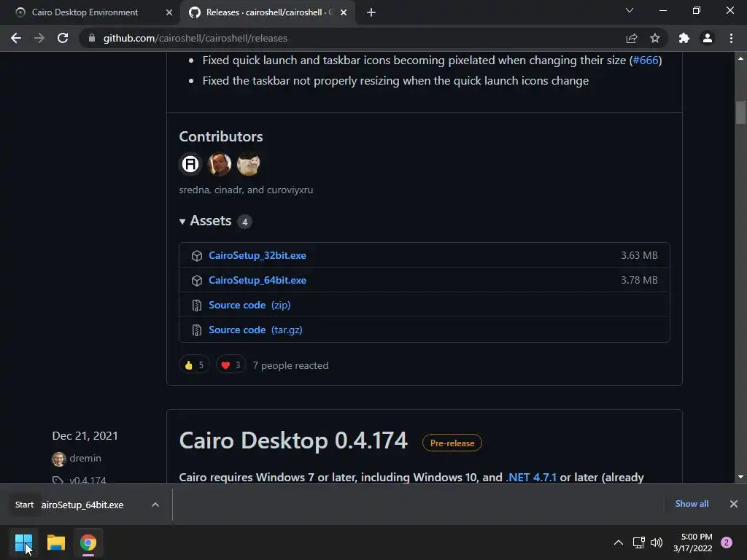The width and height of the screenshot is (747, 560).
Task: Open network status tray icon
Action: pos(638,542)
